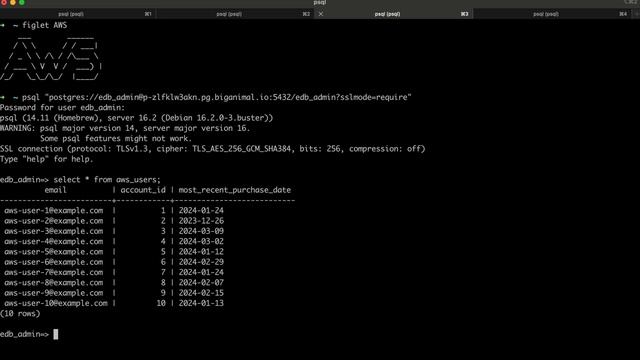This screenshot has width=640, height=360.
Task: Click email cell aws-user-1@example.com
Action: point(53,211)
